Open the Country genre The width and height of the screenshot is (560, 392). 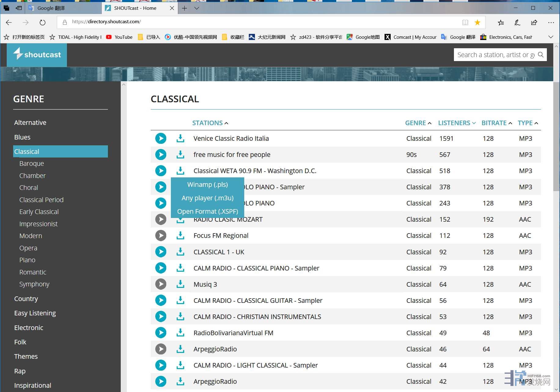click(26, 299)
